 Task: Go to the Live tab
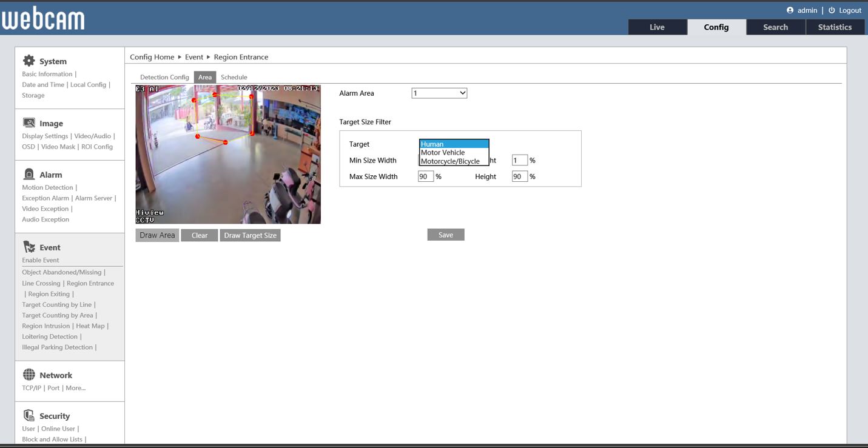[657, 27]
